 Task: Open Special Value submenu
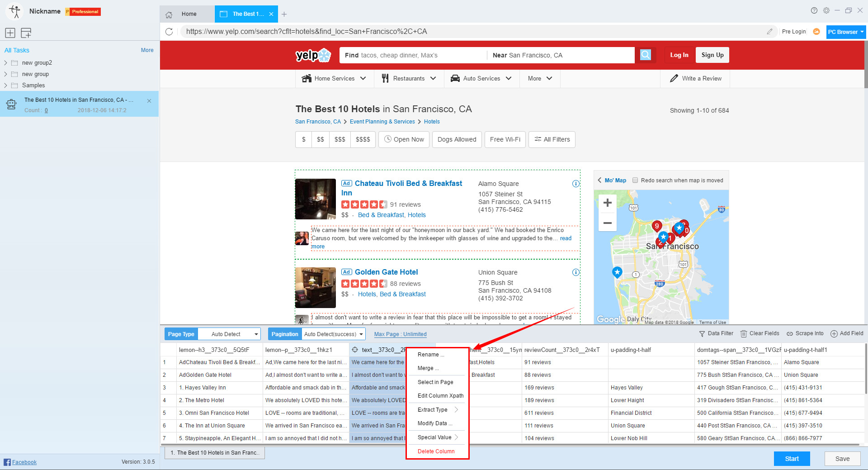(x=437, y=437)
